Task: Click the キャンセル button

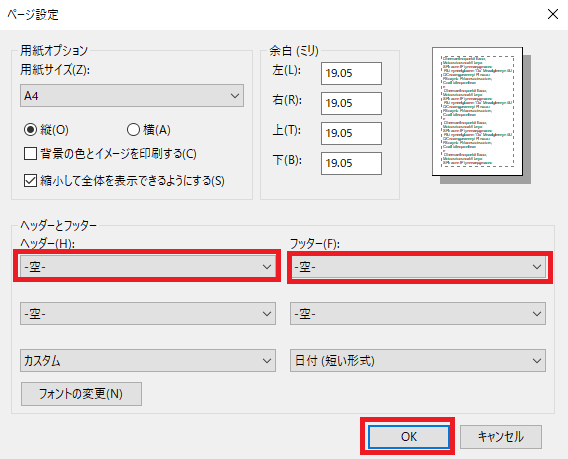Action: (501, 437)
